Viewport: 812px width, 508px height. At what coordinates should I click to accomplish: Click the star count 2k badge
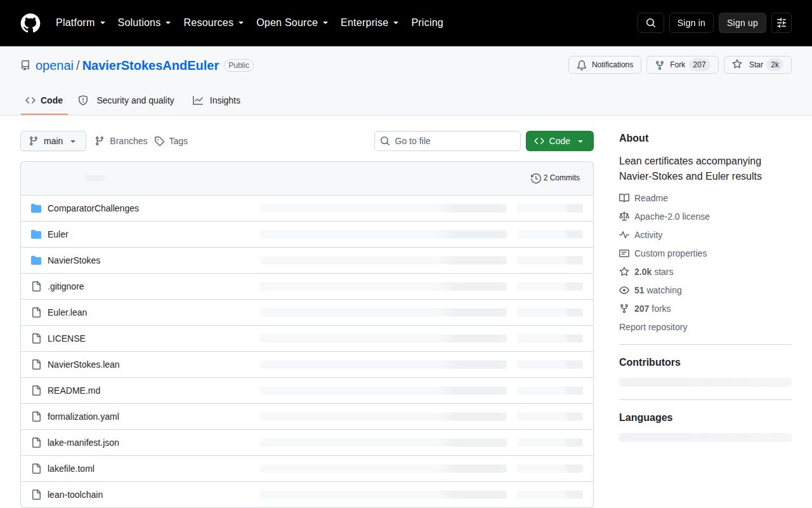(x=775, y=65)
